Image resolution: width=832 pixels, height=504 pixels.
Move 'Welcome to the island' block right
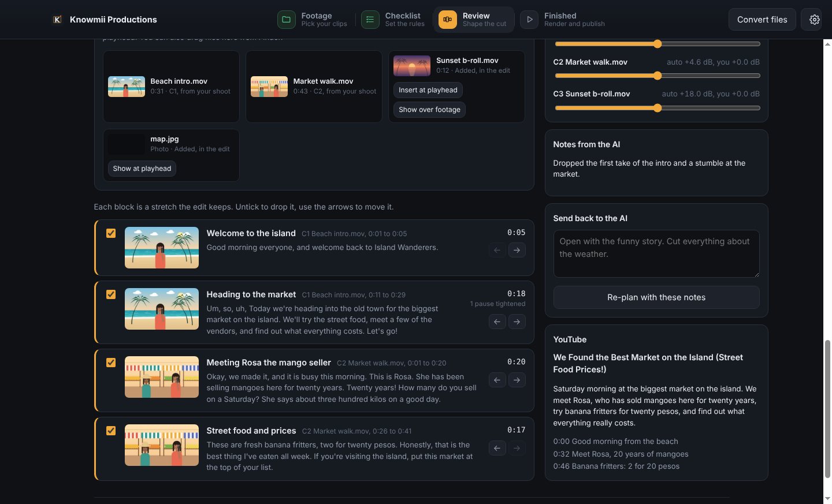pyautogui.click(x=517, y=250)
